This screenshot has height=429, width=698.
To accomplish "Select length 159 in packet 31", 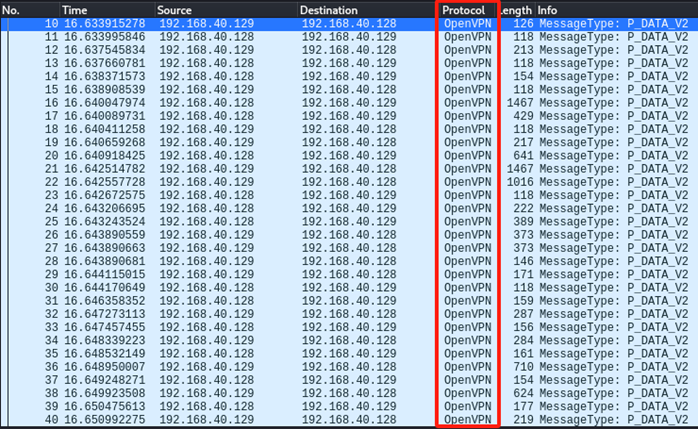I will coord(523,301).
